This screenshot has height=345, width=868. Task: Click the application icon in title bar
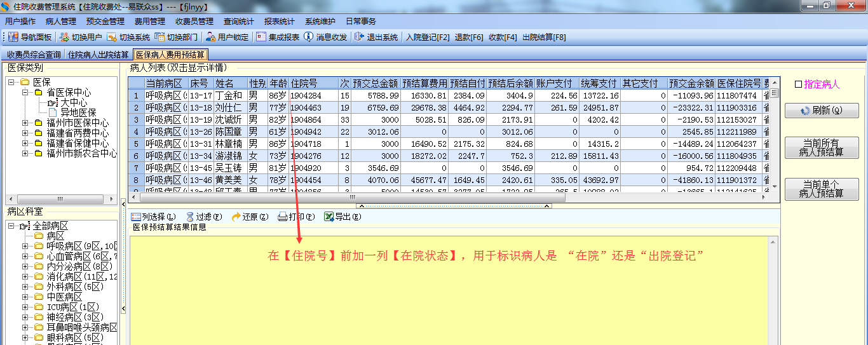click(6, 6)
